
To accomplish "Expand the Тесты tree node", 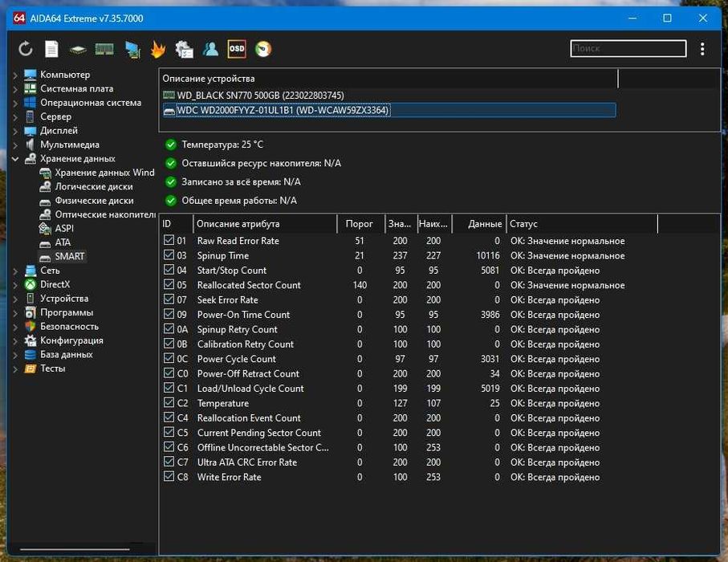I will tap(15, 369).
